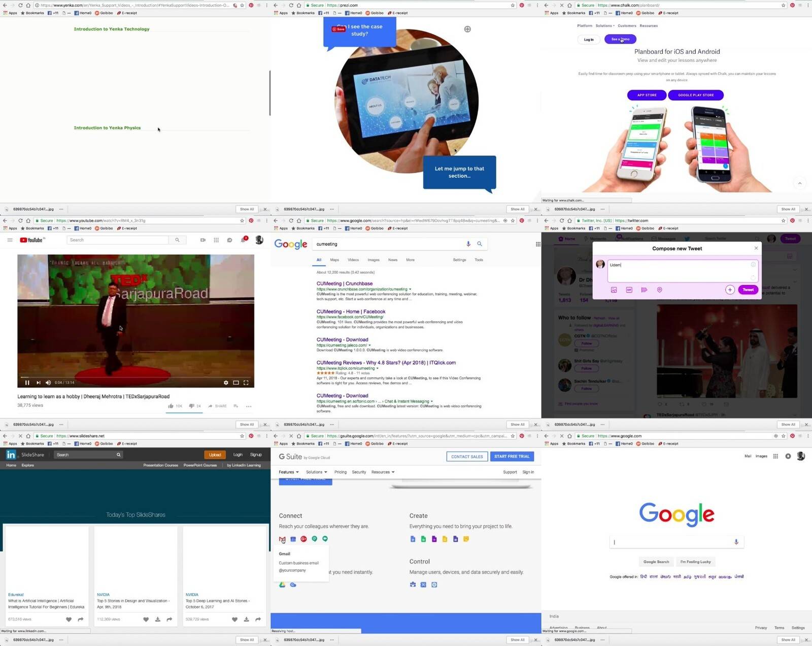Screen dimensions: 812x646
Task: Open Platform in Chalk's top navigation
Action: (585, 25)
